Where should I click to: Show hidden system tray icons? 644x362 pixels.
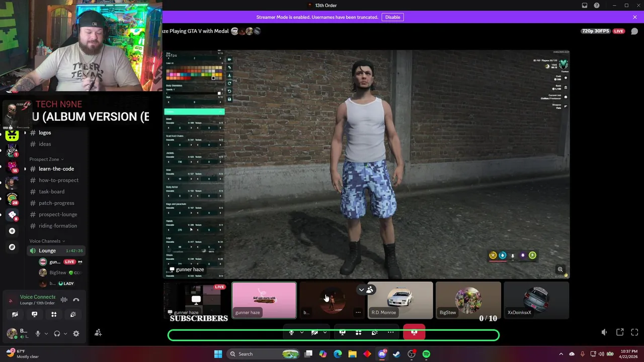point(561,354)
